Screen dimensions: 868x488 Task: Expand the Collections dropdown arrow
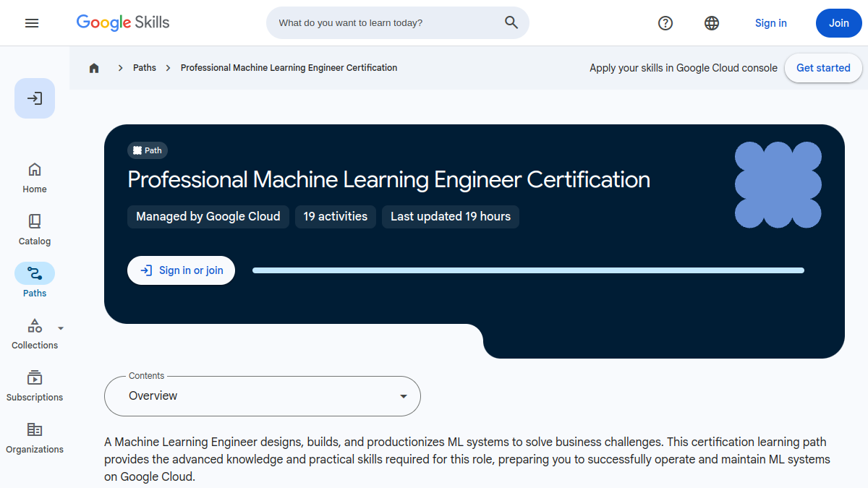coord(61,328)
